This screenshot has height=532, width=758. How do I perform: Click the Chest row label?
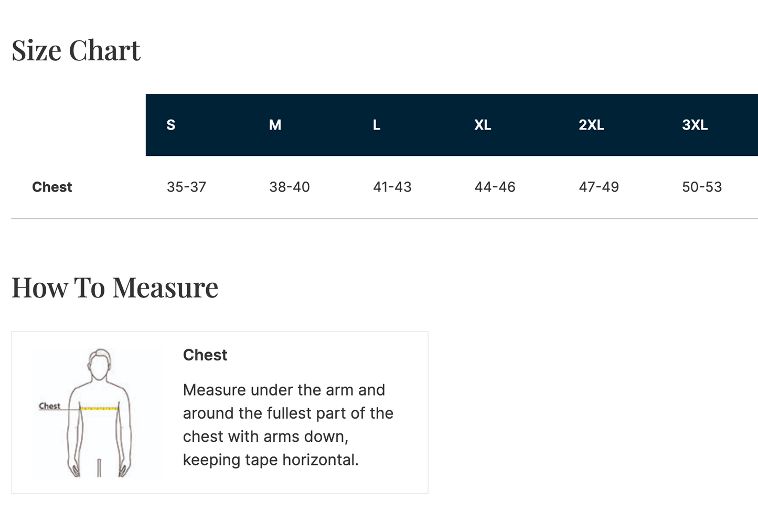(x=52, y=187)
